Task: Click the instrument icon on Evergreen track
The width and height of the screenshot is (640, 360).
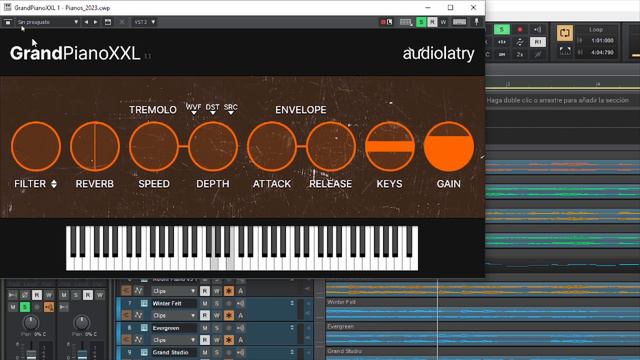Action: (144, 328)
